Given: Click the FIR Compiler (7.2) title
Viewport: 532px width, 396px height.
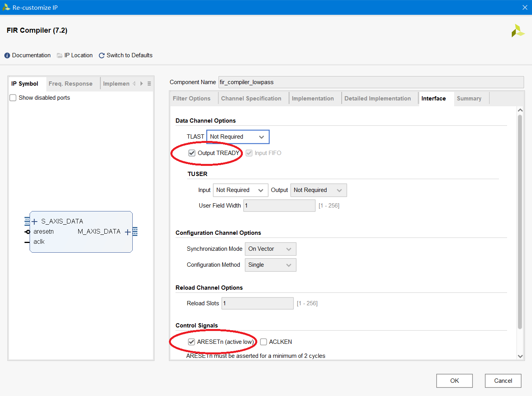Looking at the screenshot, I should click(37, 30).
